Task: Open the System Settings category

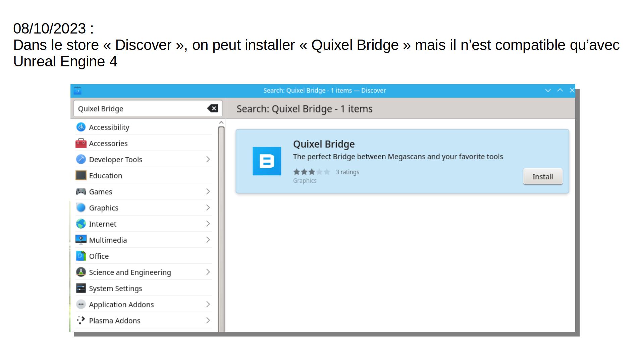Action: [115, 288]
